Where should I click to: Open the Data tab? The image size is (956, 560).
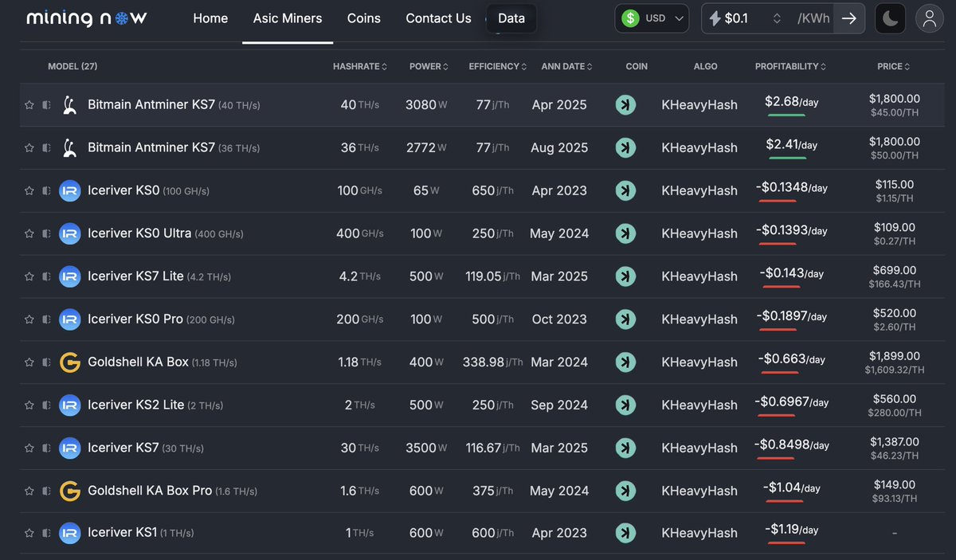(x=511, y=18)
